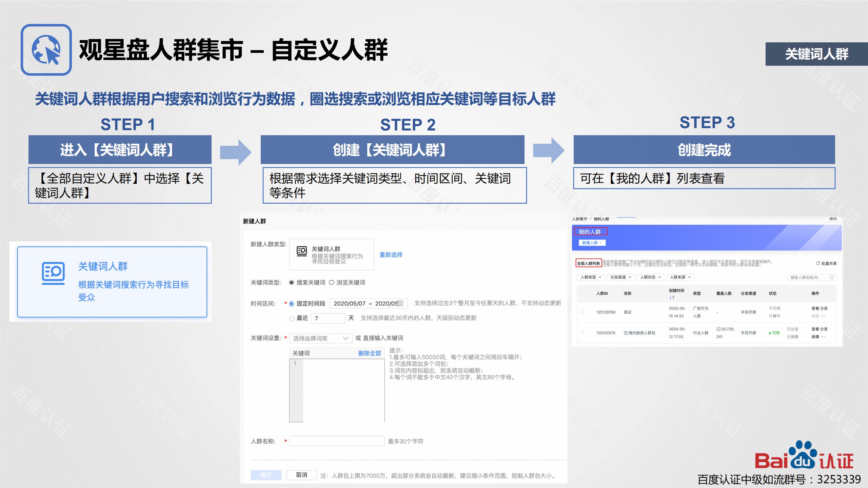
Task: Click the 2020/05/07 date range field
Action: tap(369, 303)
